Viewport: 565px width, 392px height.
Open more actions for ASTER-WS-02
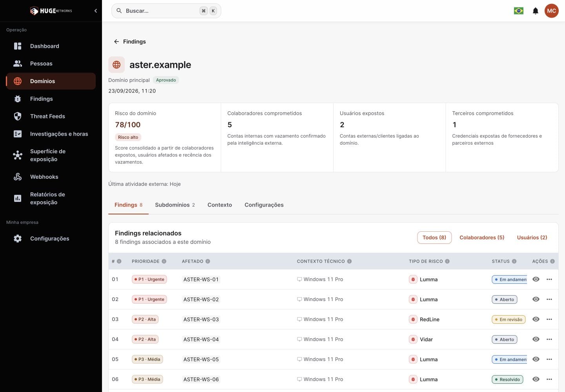(x=549, y=299)
